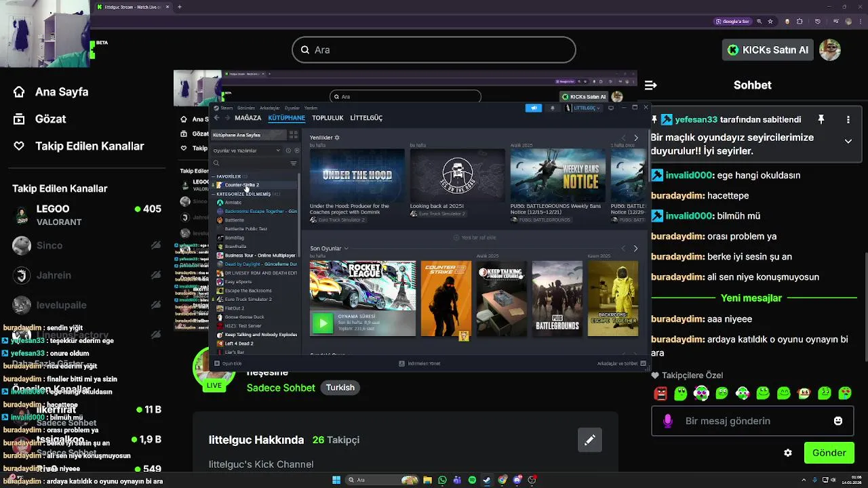Open advanced filter icon next to library search
Image resolution: width=868 pixels, height=488 pixels.
294,163
